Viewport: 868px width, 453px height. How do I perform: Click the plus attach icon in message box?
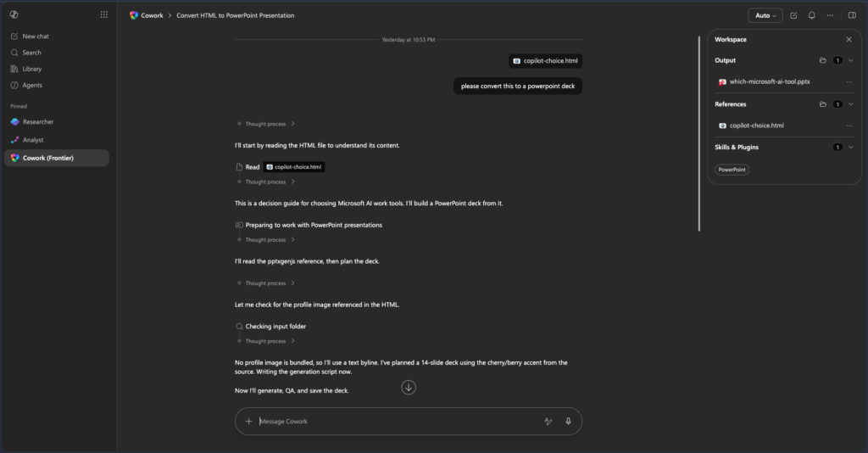pos(248,422)
